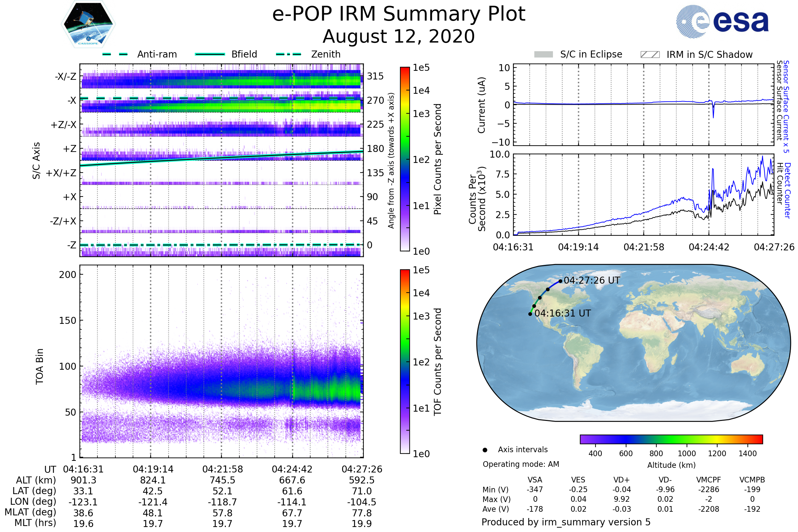The image size is (798, 532).
Task: Click the Bfield solid line legend marker
Action: [x=210, y=54]
